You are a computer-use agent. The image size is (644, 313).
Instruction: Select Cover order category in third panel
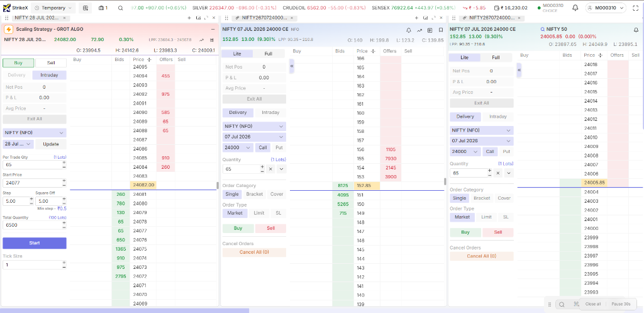click(x=504, y=198)
